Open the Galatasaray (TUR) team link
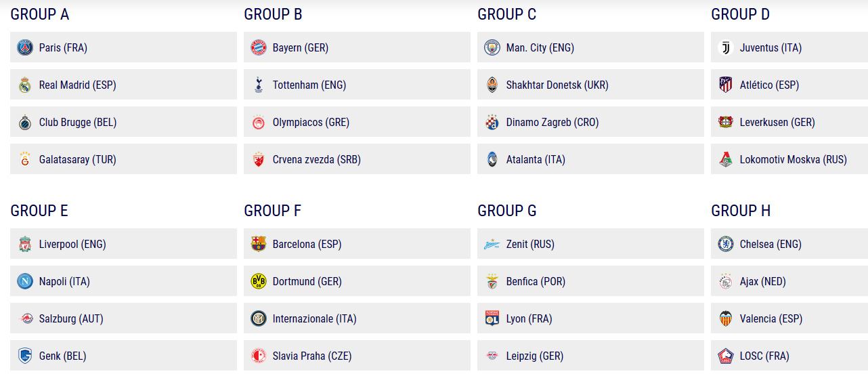Screen dimensions: 868x376 [x=123, y=159]
